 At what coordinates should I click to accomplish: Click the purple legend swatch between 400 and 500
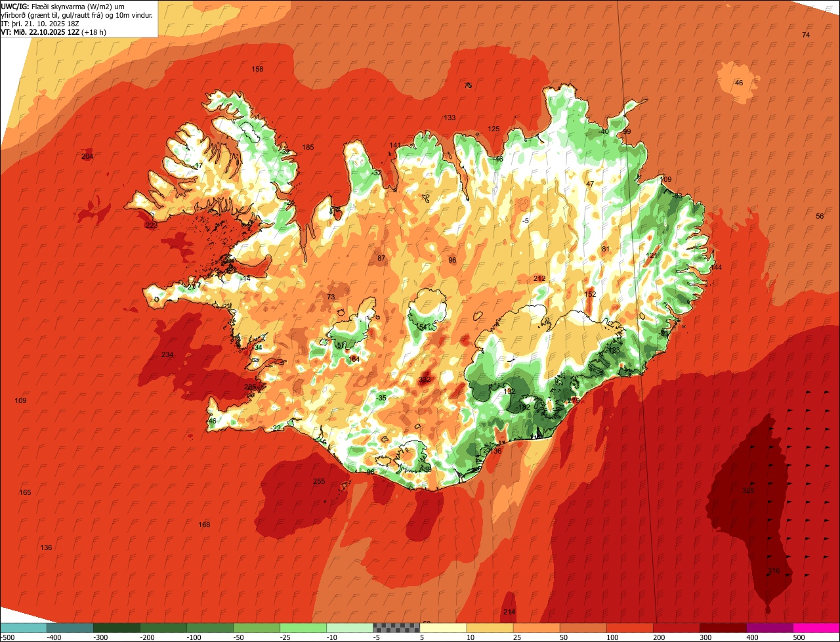(x=769, y=628)
